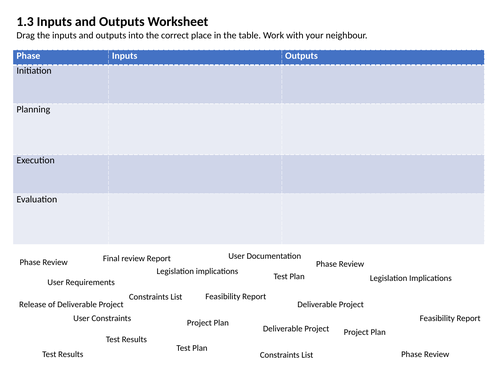Select the User Requirements label
Screen dimensions: 500x375
tap(81, 282)
